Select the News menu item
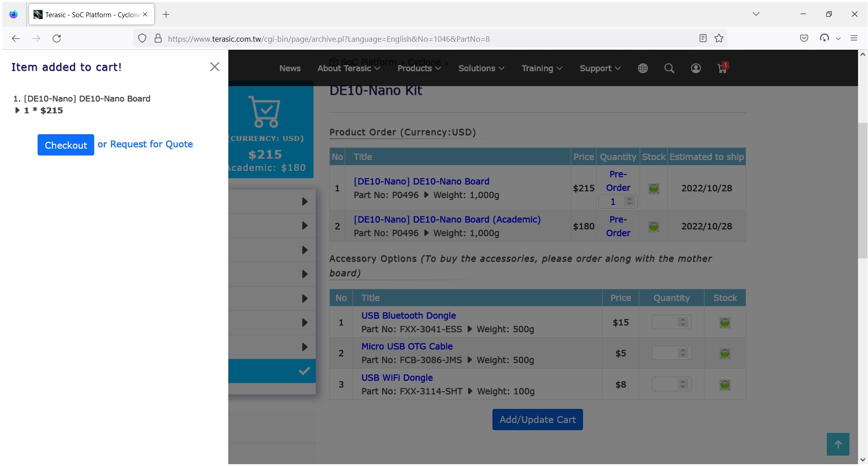Viewport: 868px width, 466px height. tap(289, 68)
